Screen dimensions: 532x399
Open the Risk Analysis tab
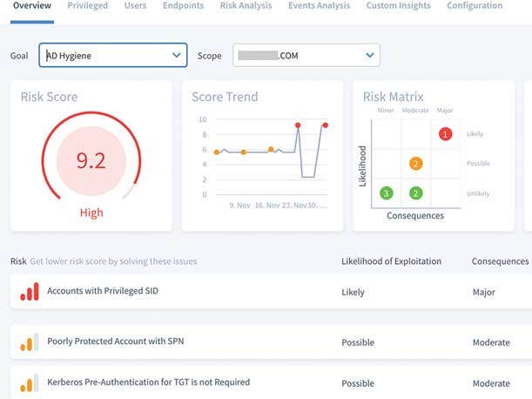coord(246,6)
